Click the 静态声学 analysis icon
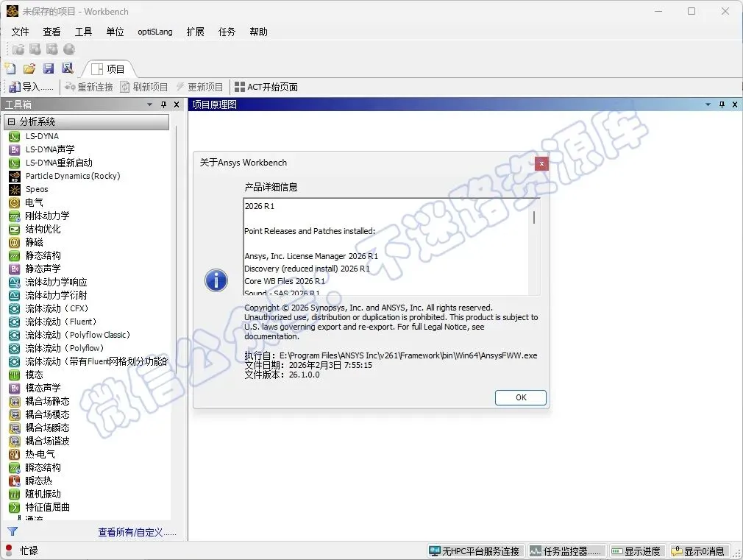Viewport: 743px width, 560px height. tap(15, 269)
